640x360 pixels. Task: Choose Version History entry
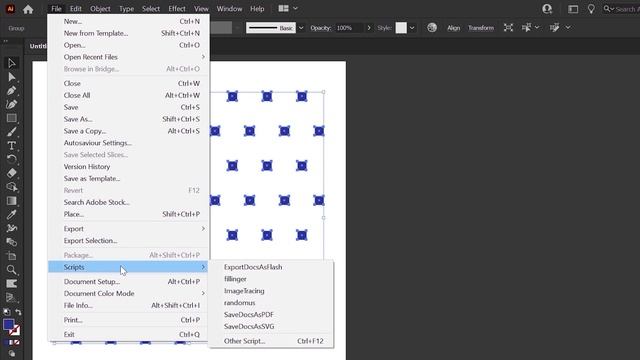point(129,167)
